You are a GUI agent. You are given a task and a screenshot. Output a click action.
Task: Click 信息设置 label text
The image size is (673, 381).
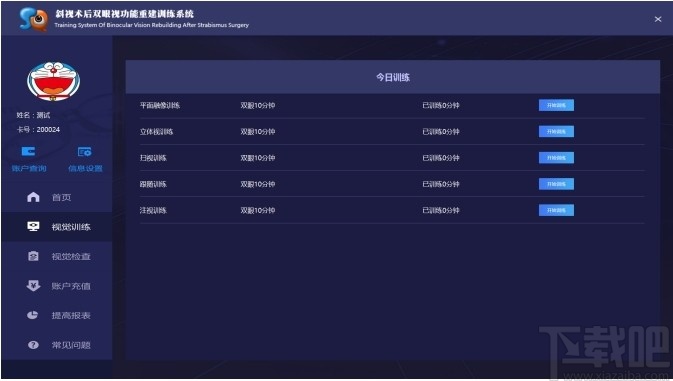[85, 168]
